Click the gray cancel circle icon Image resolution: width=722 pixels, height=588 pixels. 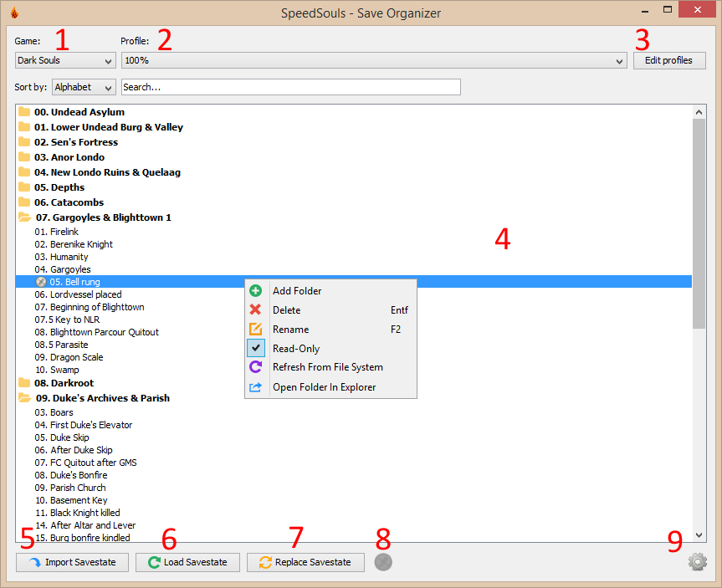[383, 562]
